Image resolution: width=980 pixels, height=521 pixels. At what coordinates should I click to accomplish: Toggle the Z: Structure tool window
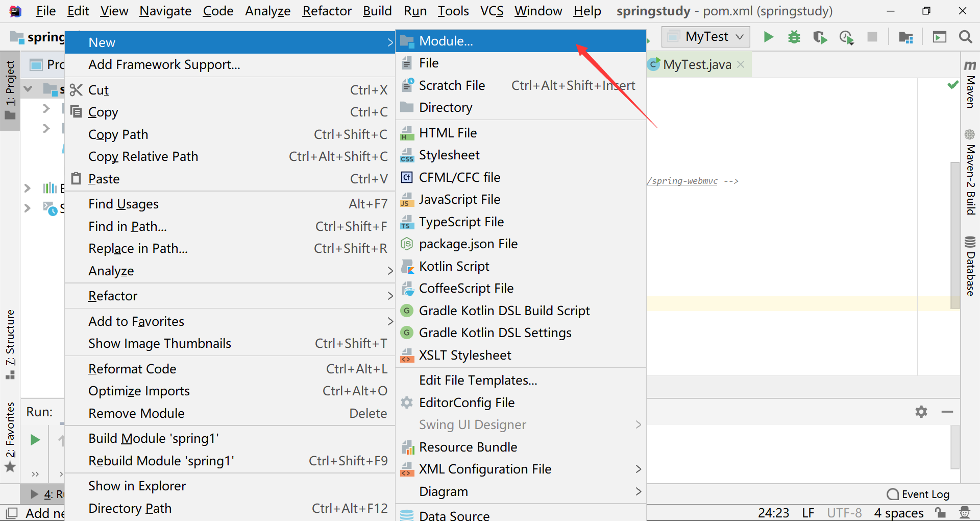pyautogui.click(x=10, y=344)
